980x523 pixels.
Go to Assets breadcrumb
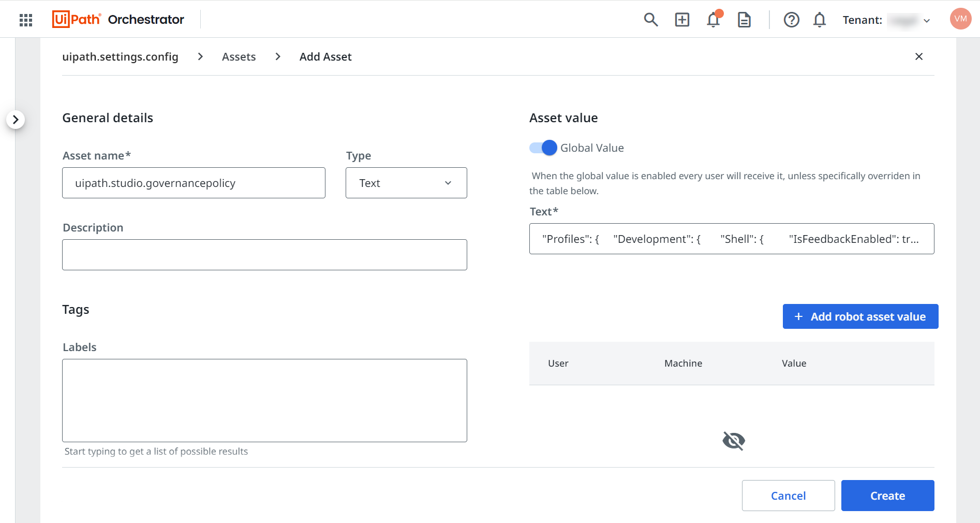[x=239, y=57]
